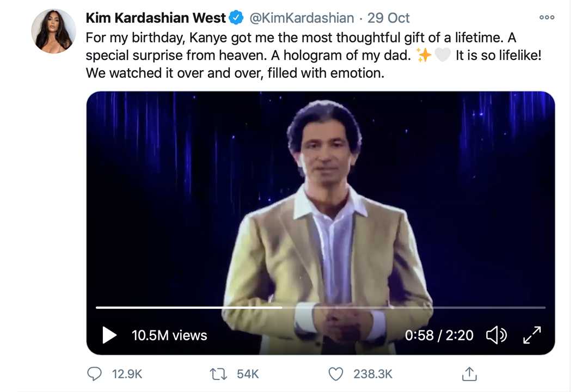Play the video with the play button
Image resolution: width=588 pixels, height=392 pixels.
click(109, 335)
